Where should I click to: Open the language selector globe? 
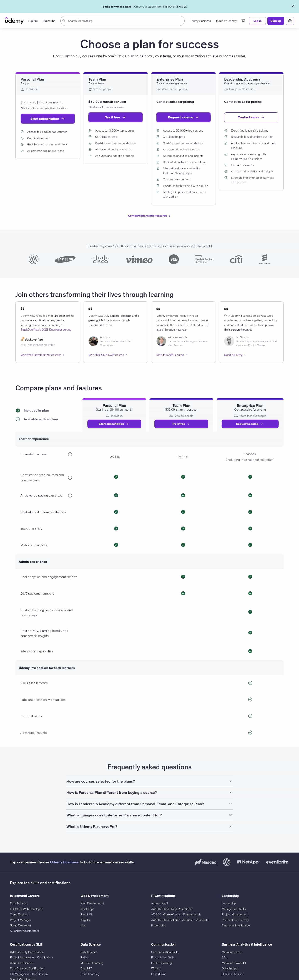click(x=290, y=21)
